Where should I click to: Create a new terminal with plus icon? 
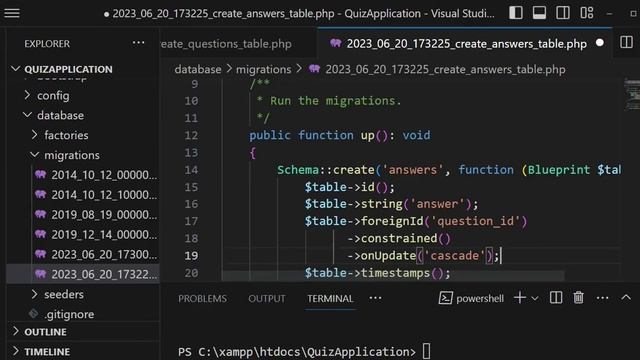[520, 298]
